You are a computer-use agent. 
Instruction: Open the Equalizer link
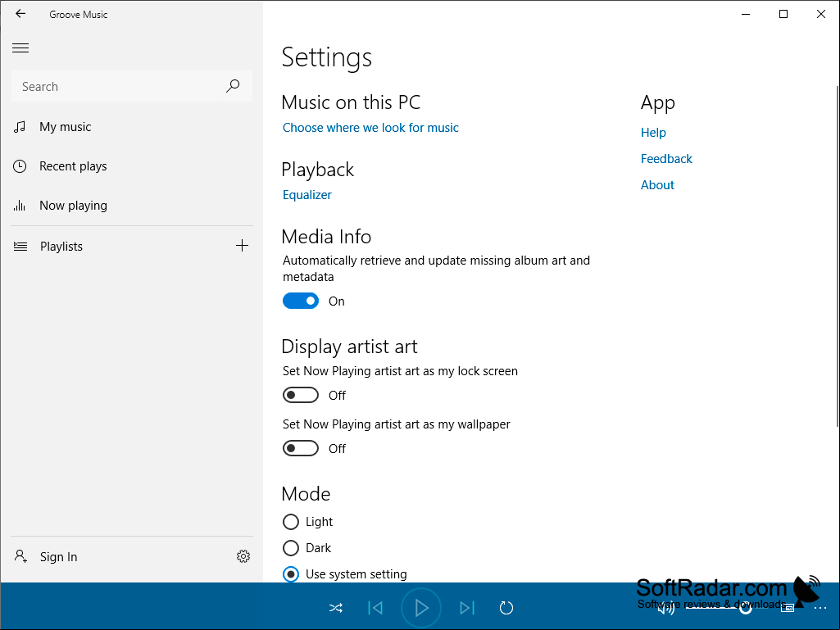[x=307, y=195]
